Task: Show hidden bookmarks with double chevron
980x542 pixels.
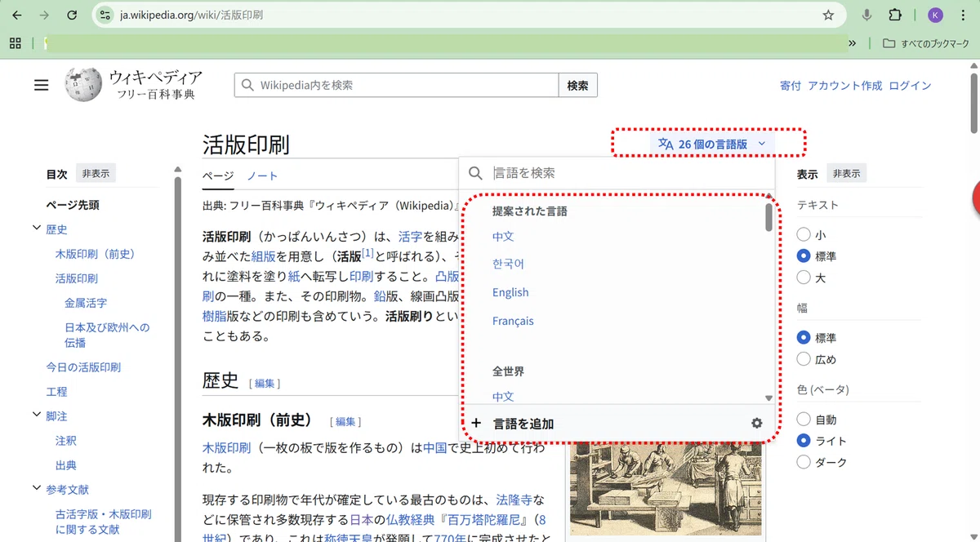Action: (853, 43)
